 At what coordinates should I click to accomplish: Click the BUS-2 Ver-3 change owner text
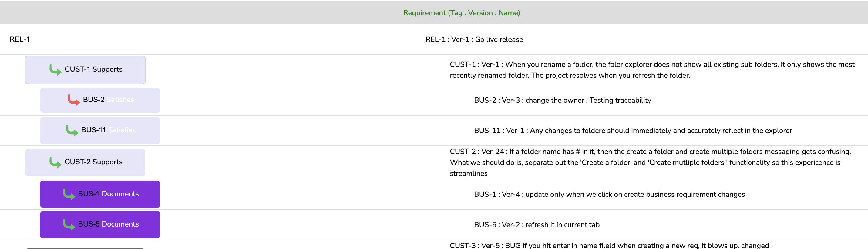[562, 100]
